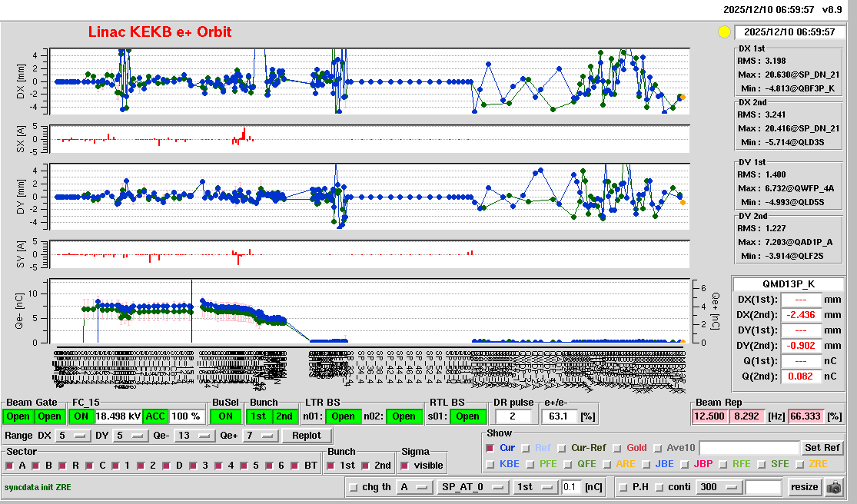Enable the Cur-Ref display option
Image resolution: width=857 pixels, height=504 pixels.
[x=562, y=448]
